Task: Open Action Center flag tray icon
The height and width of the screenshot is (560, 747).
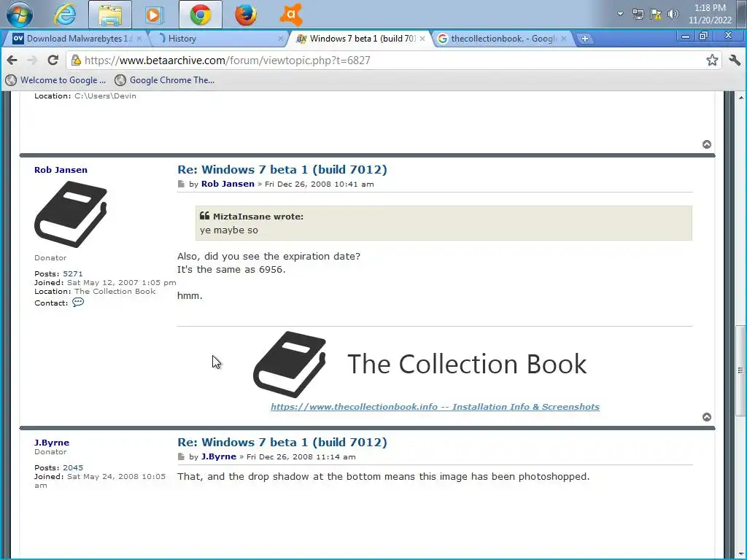Action: click(656, 15)
